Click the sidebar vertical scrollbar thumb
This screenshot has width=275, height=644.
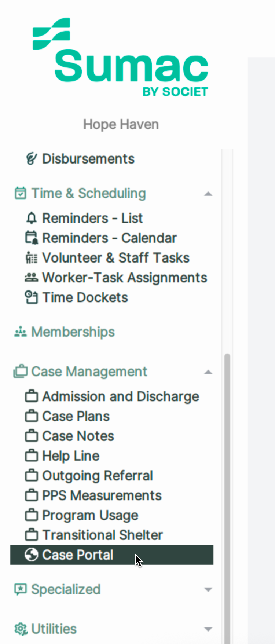227,499
